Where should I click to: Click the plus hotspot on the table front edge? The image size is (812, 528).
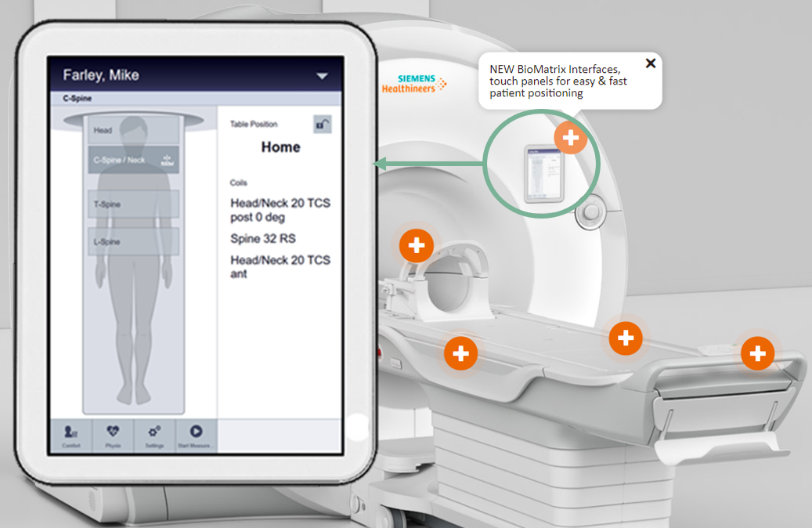tap(461, 353)
